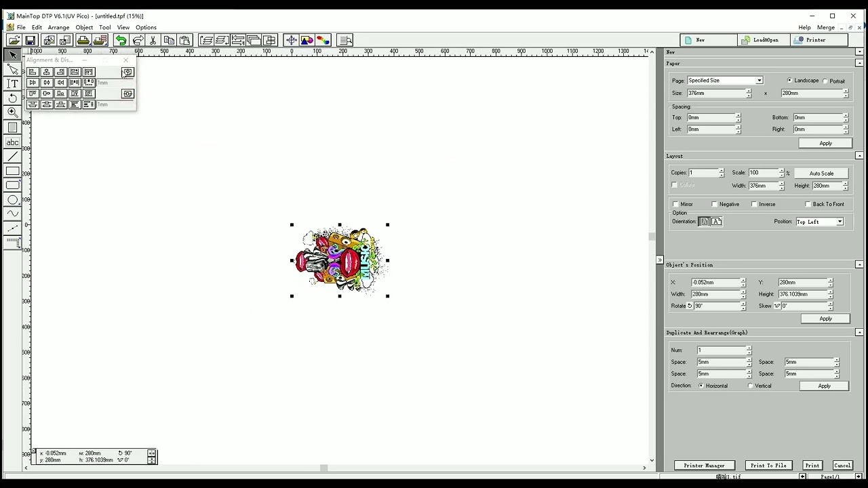
Task: Select Horizontal direction radio
Action: 701,386
